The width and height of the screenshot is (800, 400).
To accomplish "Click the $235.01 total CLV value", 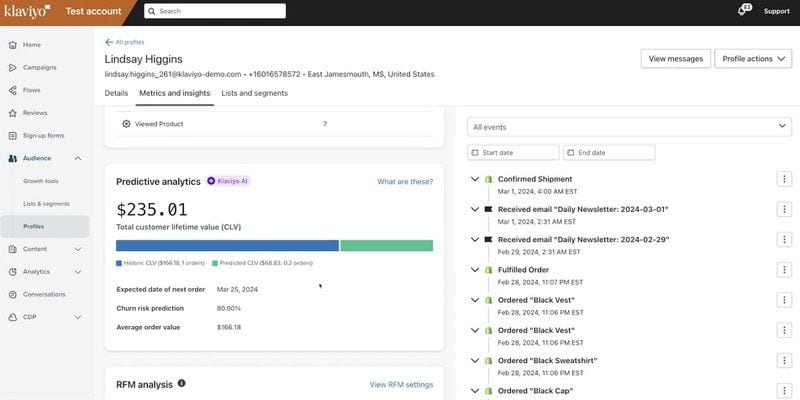I will coord(152,210).
